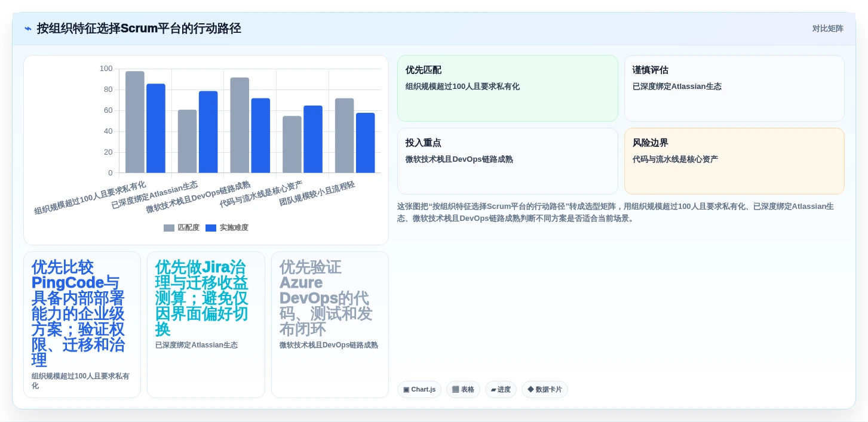Click the 实施难度 legend label
The height and width of the screenshot is (422, 868).
point(234,228)
